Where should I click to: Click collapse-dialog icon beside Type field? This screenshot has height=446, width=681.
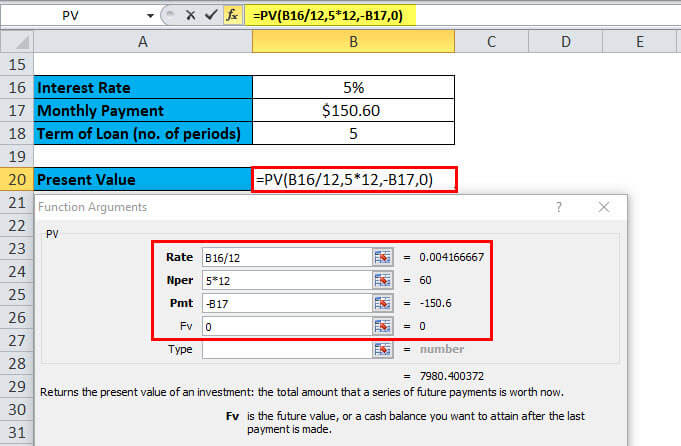383,350
